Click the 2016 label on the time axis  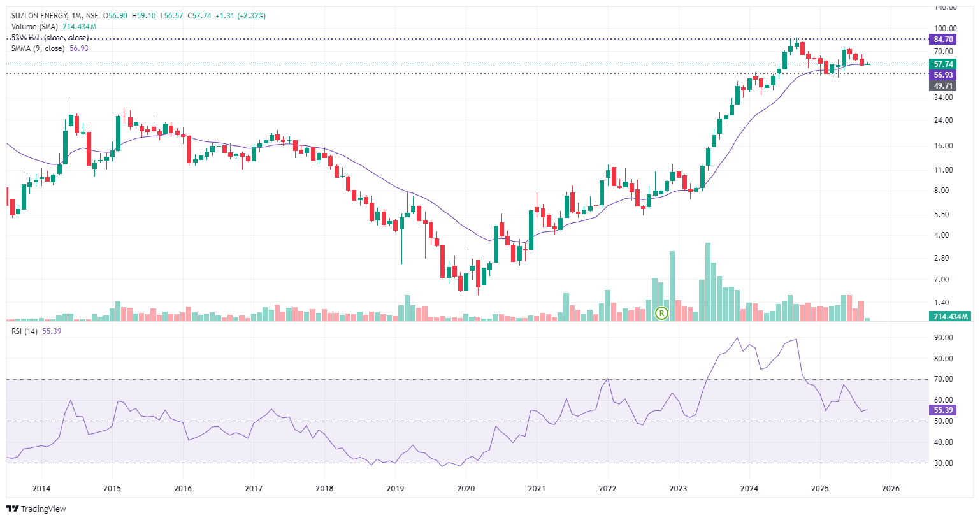[183, 489]
